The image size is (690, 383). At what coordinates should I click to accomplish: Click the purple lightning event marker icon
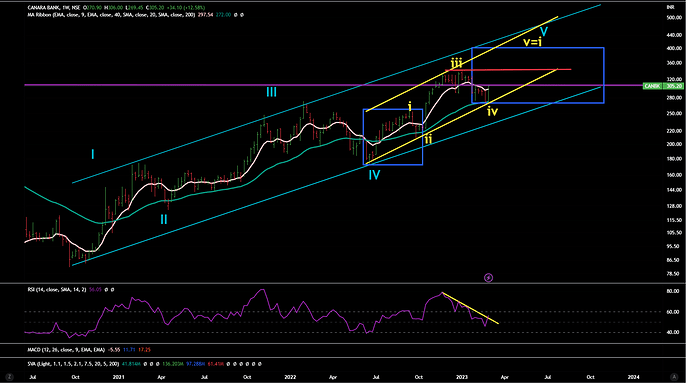click(488, 277)
